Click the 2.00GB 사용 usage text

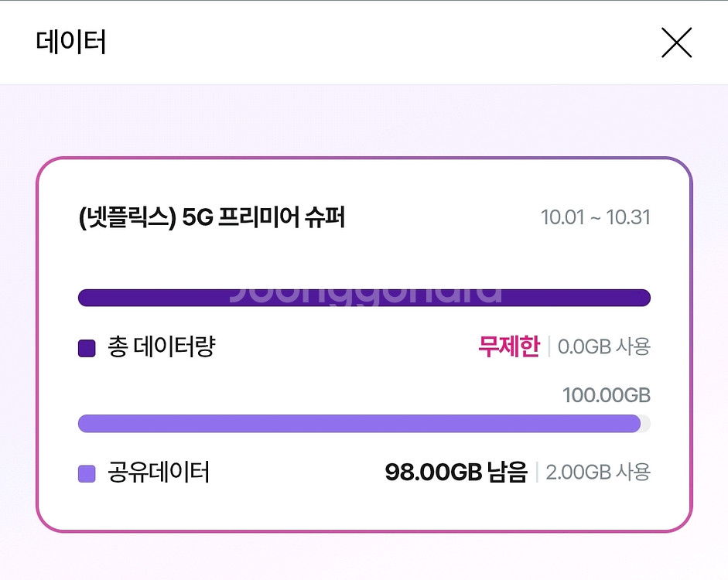pos(598,472)
